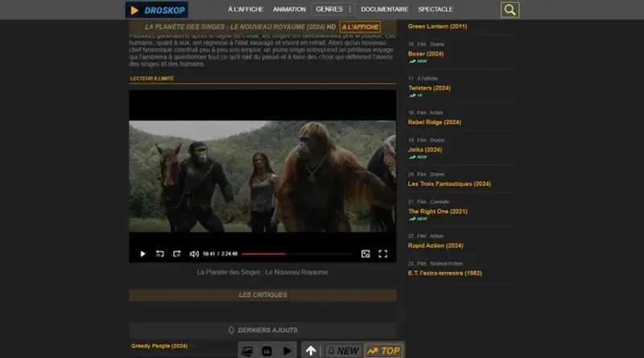Select the TOP trending button
The height and width of the screenshot is (358, 644).
pyautogui.click(x=383, y=351)
